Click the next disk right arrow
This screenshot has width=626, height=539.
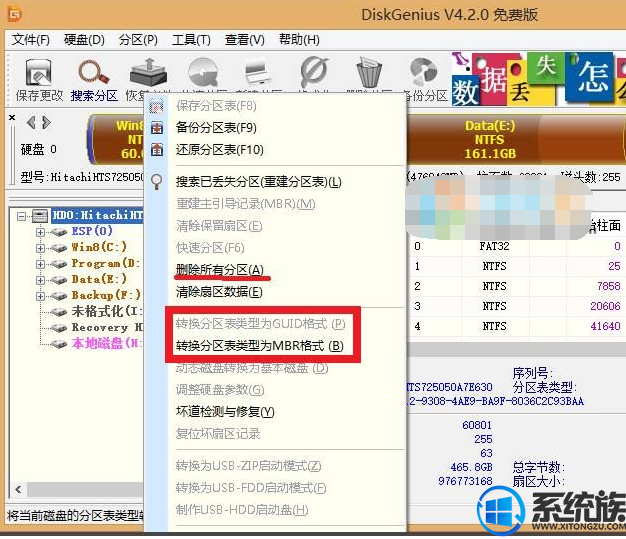(x=46, y=122)
